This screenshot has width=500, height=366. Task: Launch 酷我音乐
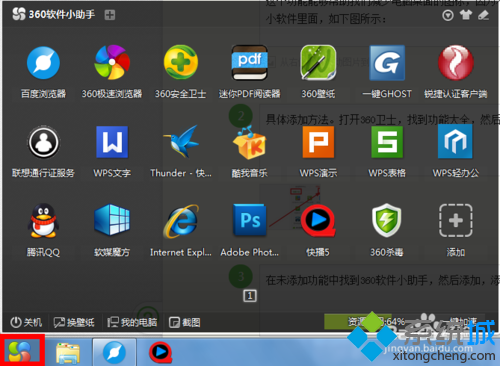(x=250, y=142)
